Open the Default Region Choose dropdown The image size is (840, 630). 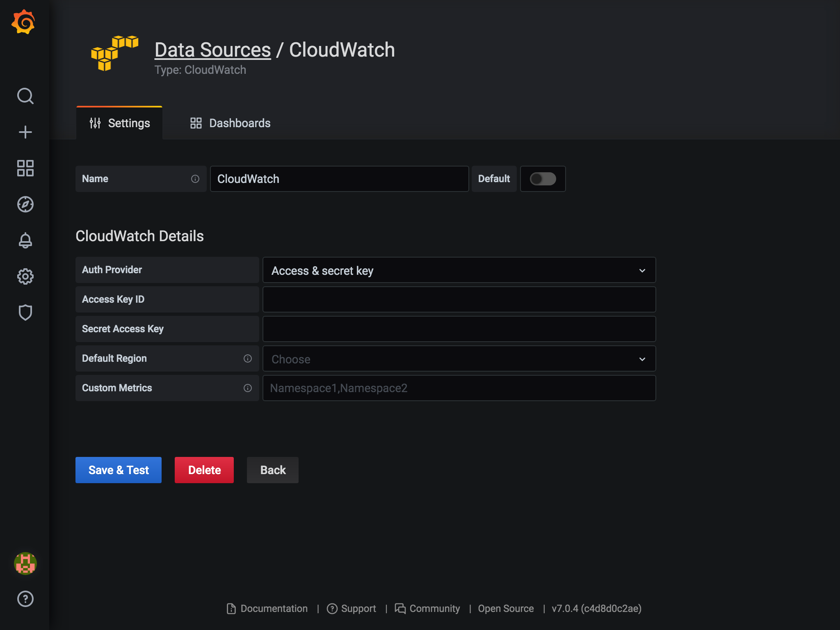click(459, 359)
